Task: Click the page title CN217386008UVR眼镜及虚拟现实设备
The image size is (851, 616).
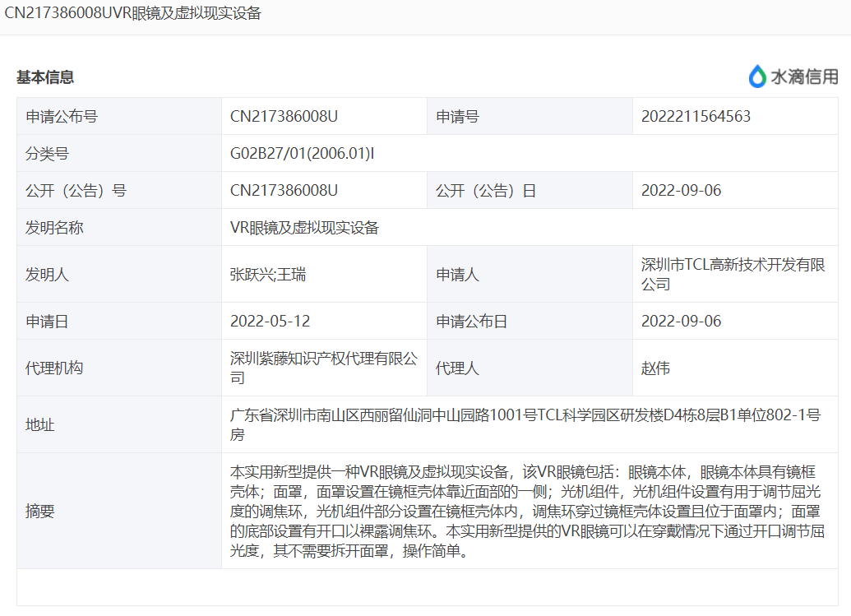Action: click(133, 13)
